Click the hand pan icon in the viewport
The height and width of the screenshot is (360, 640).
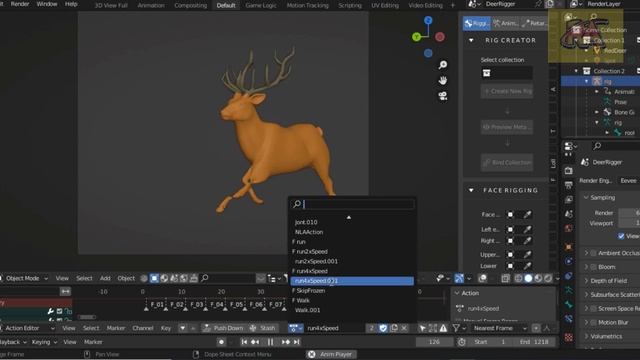[442, 80]
